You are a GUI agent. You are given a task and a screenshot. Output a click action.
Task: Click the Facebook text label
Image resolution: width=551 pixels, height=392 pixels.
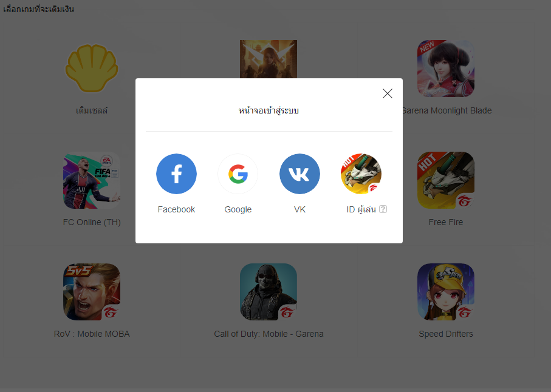coord(176,209)
